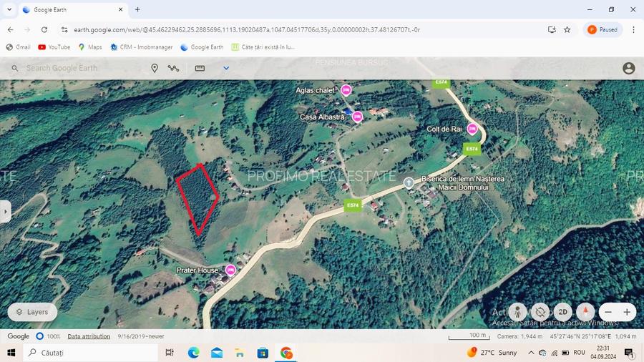The height and width of the screenshot is (362, 644).
Task: Zoom in with the plus button
Action: (627, 312)
